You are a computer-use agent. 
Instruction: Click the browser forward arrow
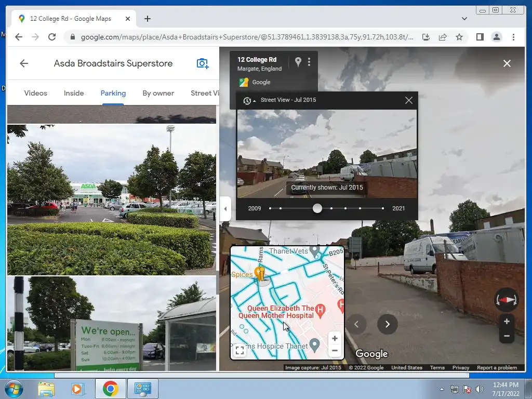click(35, 37)
